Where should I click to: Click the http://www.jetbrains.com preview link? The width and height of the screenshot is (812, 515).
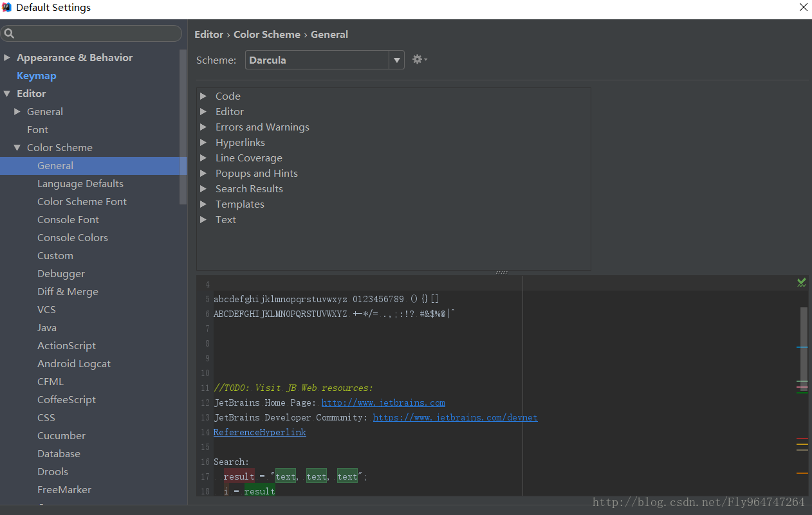(x=383, y=402)
